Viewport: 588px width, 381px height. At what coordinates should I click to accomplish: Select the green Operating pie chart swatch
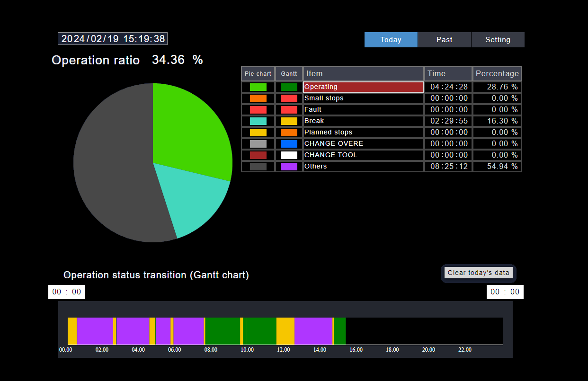coord(258,87)
